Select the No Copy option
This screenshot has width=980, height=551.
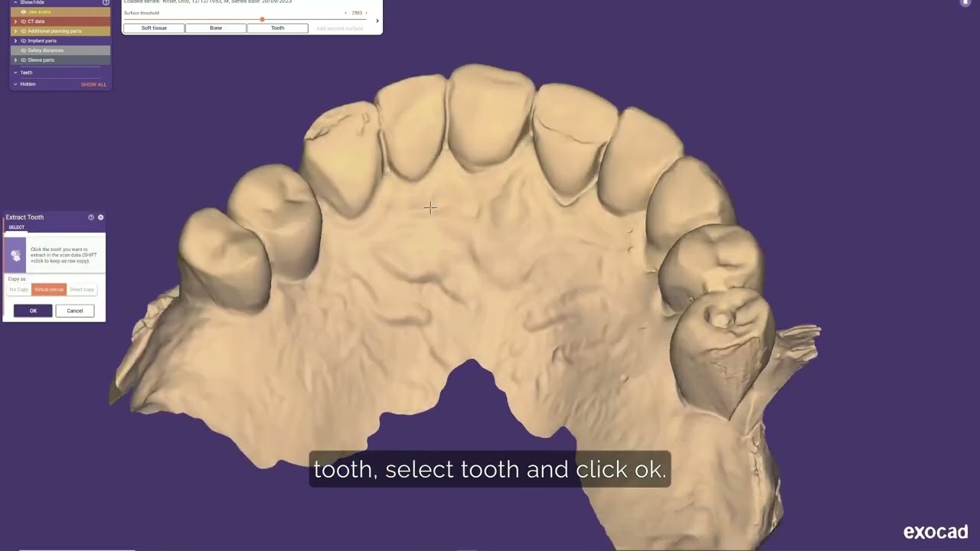19,289
